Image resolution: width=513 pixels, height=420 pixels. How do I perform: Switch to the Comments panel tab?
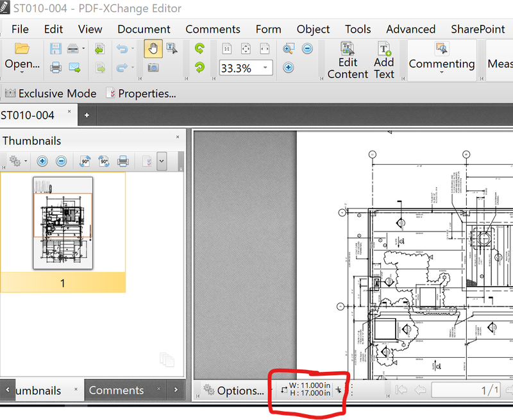coord(116,390)
